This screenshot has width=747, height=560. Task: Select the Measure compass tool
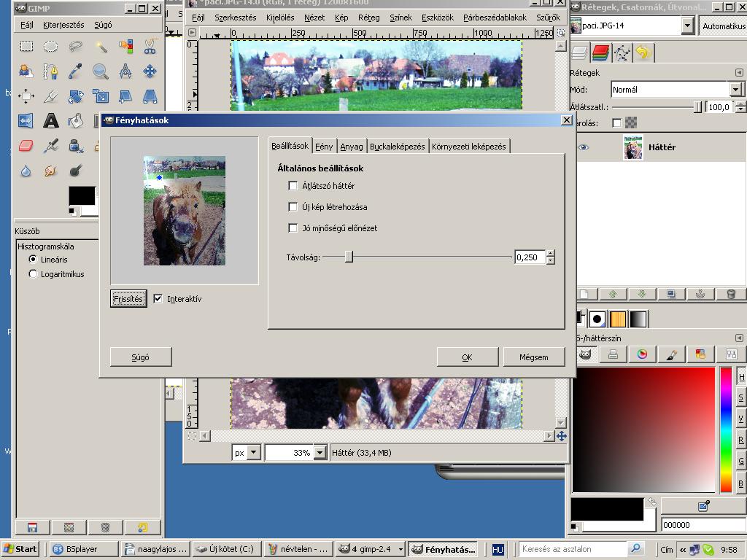(125, 71)
